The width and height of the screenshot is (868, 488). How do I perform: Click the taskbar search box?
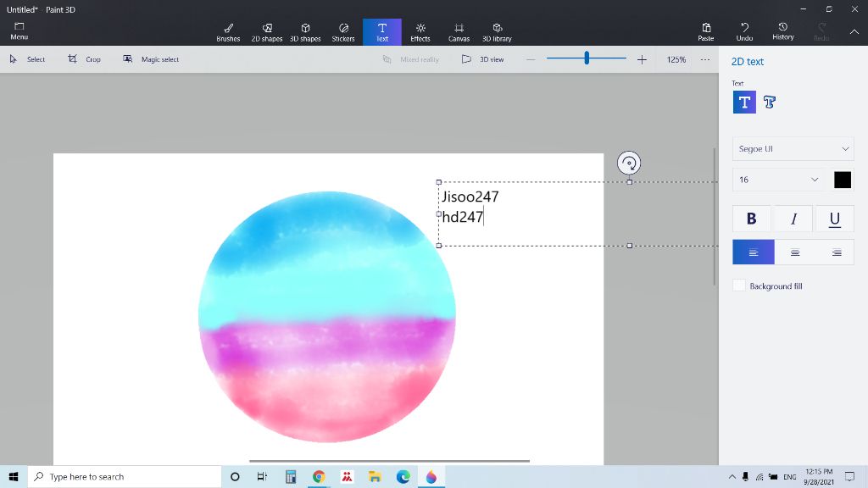[x=125, y=476]
